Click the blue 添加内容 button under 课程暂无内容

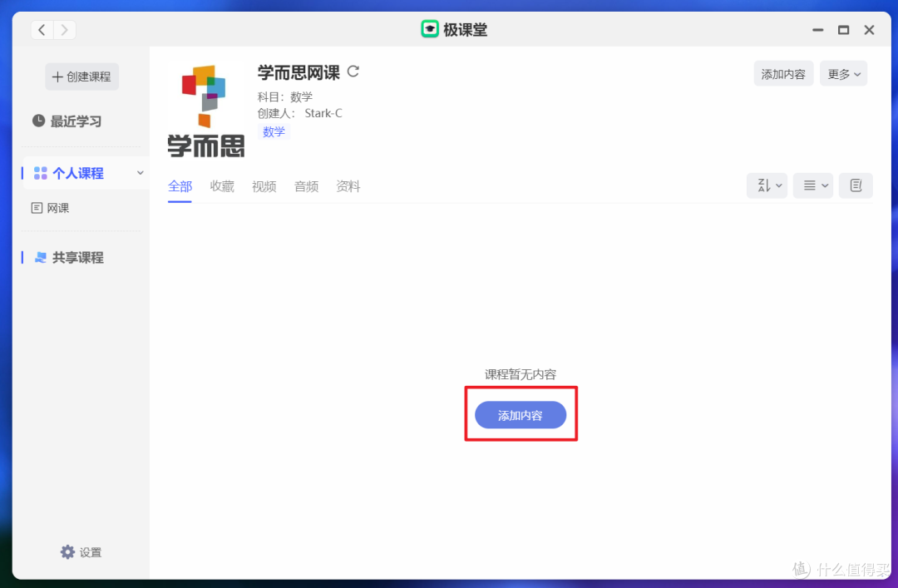[520, 415]
